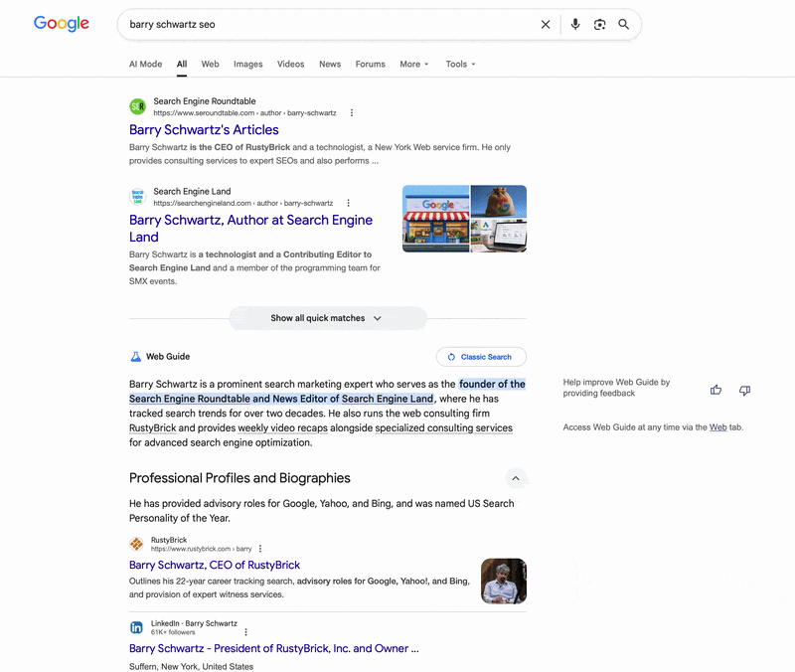Viewport: 795px width, 672px height.
Task: Open Search Engine Roundtable favicon
Action: (137, 106)
